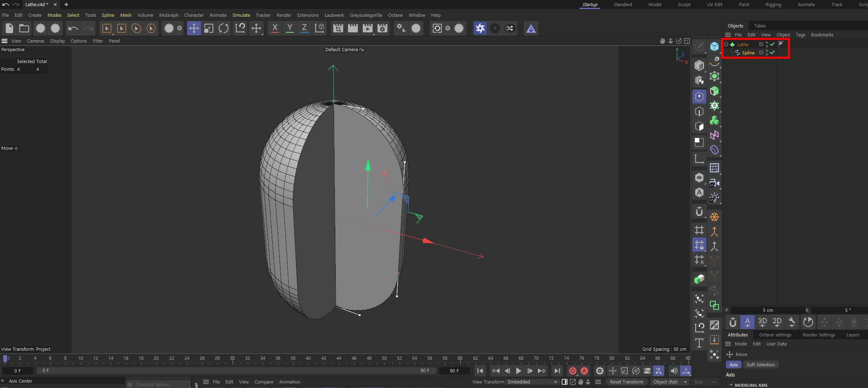Click the Undo arrow in main toolbar

(x=73, y=28)
